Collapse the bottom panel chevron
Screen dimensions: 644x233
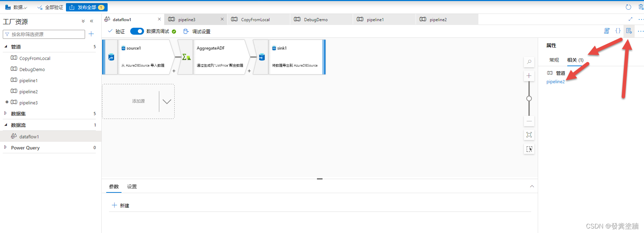[532, 187]
